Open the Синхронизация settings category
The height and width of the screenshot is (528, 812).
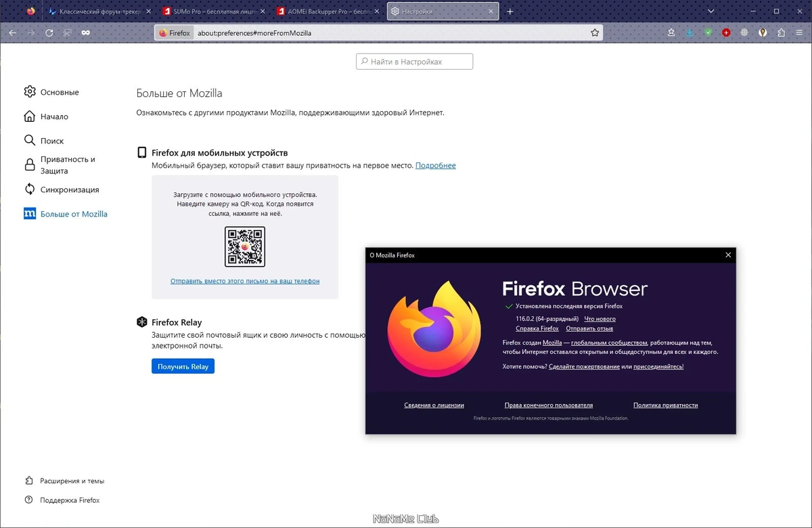pos(62,190)
